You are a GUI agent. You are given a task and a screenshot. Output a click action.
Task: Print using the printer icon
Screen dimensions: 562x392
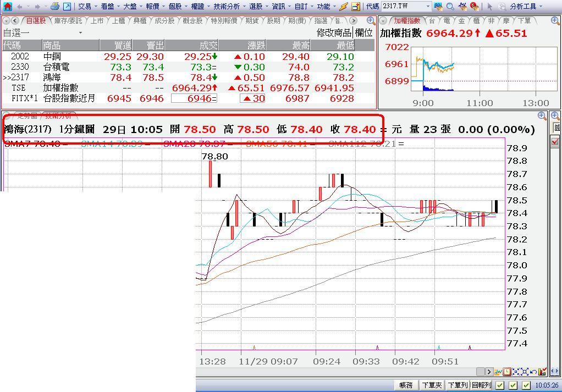54,6
